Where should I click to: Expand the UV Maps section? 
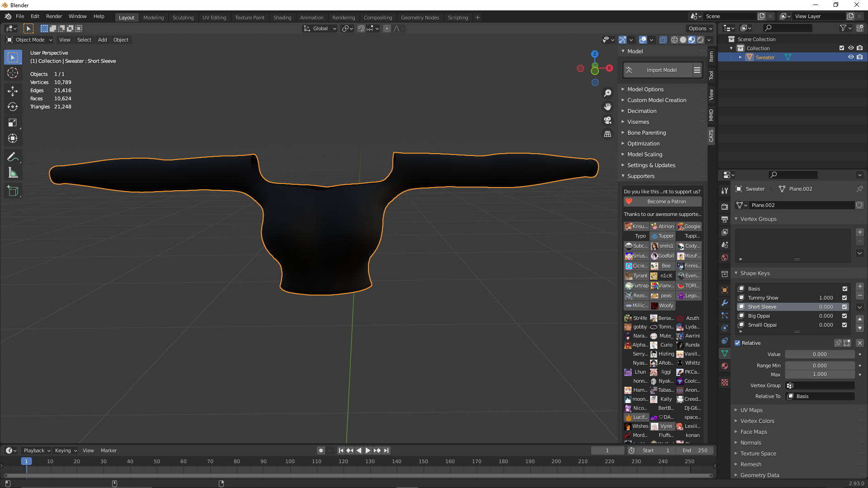tap(751, 410)
